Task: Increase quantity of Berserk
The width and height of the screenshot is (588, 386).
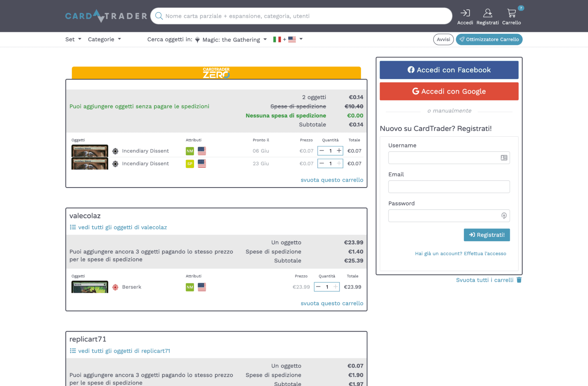Action: point(336,287)
